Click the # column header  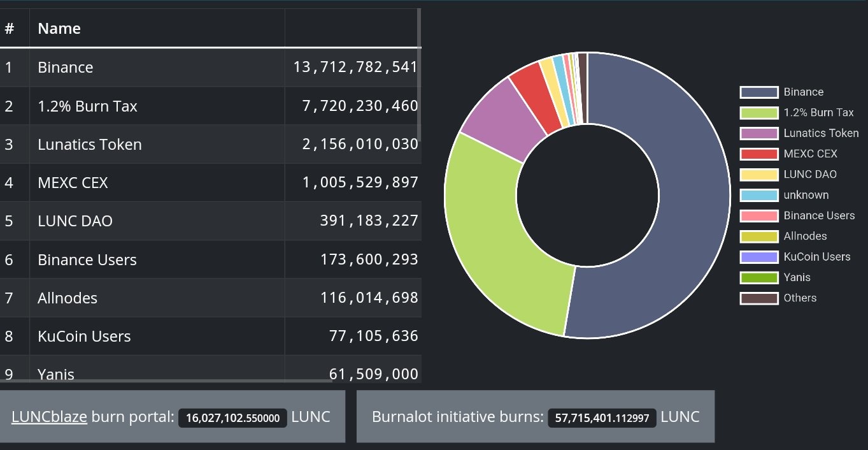[9, 28]
